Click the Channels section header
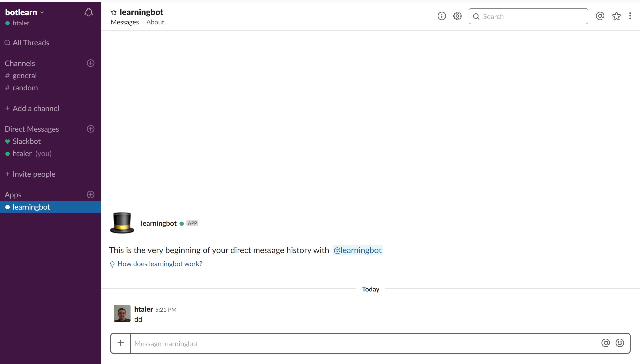Image resolution: width=640 pixels, height=364 pixels. tap(20, 63)
